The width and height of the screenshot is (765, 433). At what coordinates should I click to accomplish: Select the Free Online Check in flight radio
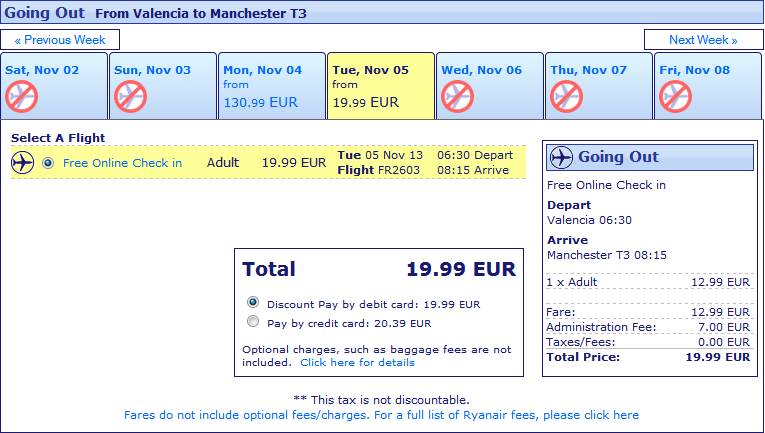click(48, 163)
